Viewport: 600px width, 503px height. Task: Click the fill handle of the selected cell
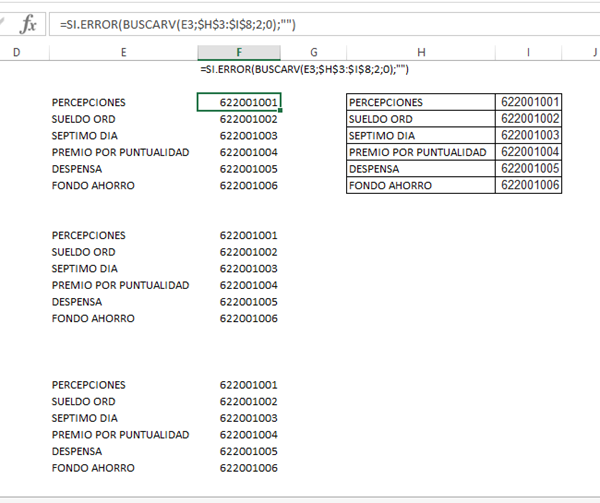click(x=280, y=111)
